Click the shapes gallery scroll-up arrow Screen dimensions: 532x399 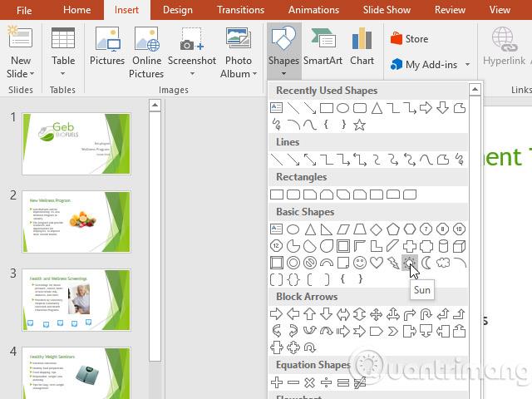click(x=475, y=90)
